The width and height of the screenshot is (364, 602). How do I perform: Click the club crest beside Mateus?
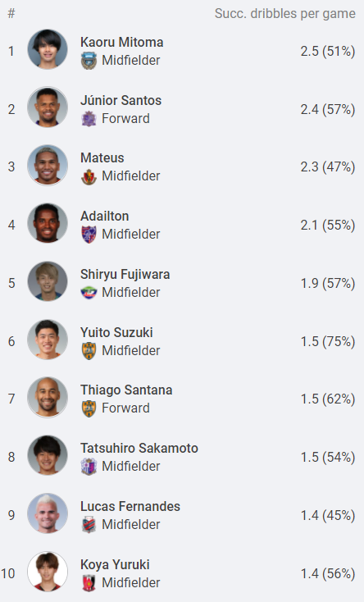coord(89,176)
